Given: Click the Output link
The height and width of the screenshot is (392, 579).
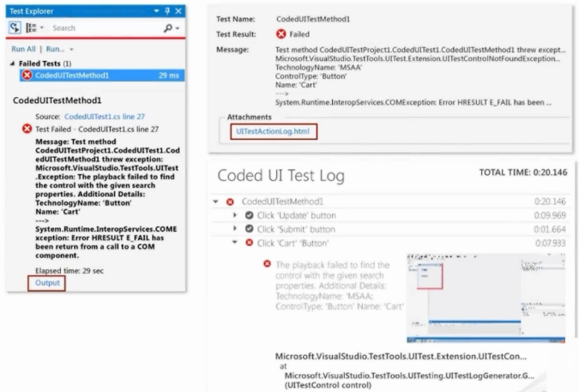Looking at the screenshot, I should point(47,283).
